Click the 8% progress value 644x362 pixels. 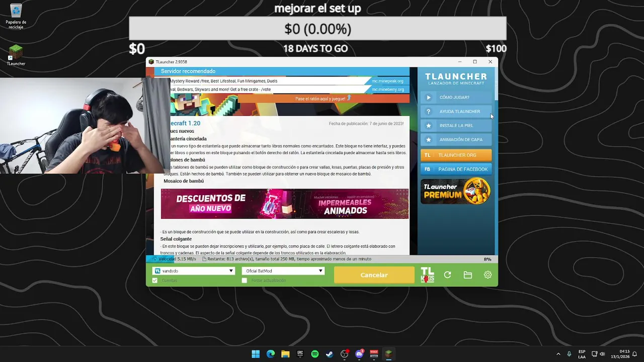coord(488,259)
